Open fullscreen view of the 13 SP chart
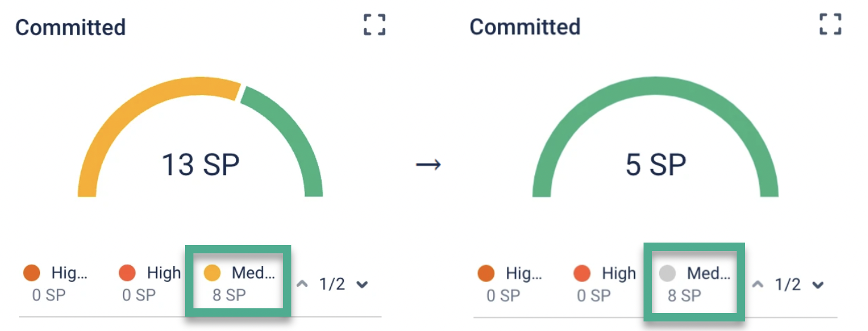The width and height of the screenshot is (868, 331). tap(374, 25)
